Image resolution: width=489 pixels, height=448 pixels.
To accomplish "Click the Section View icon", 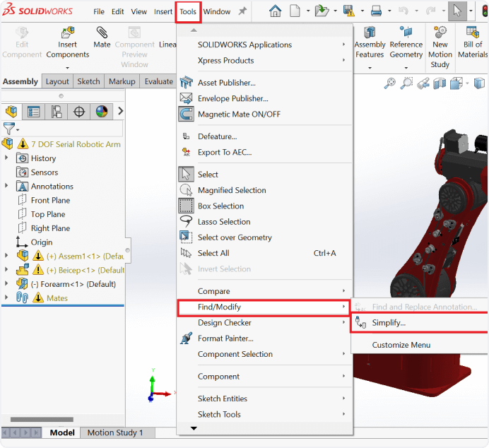I will [x=440, y=83].
